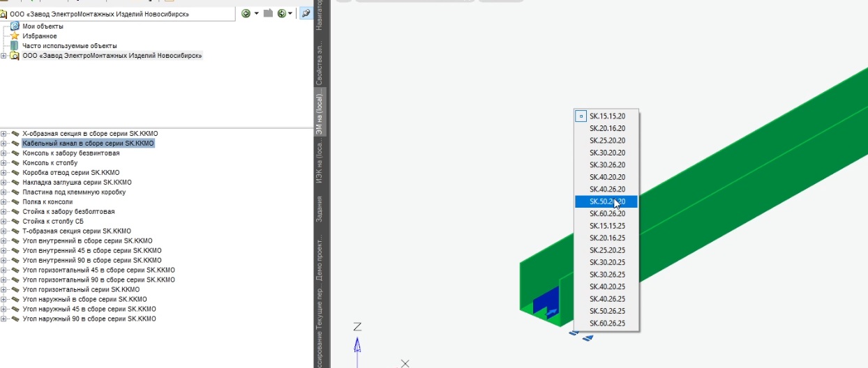Open the Навигатор vertical side tab

click(x=320, y=15)
